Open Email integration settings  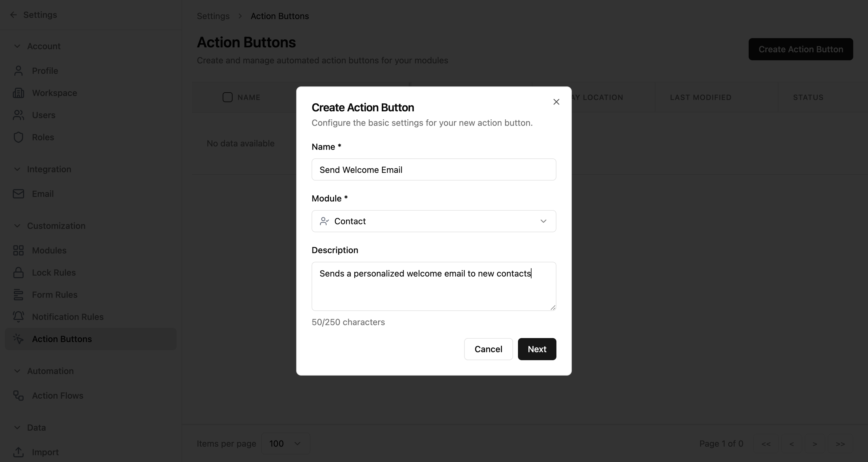pos(91,194)
